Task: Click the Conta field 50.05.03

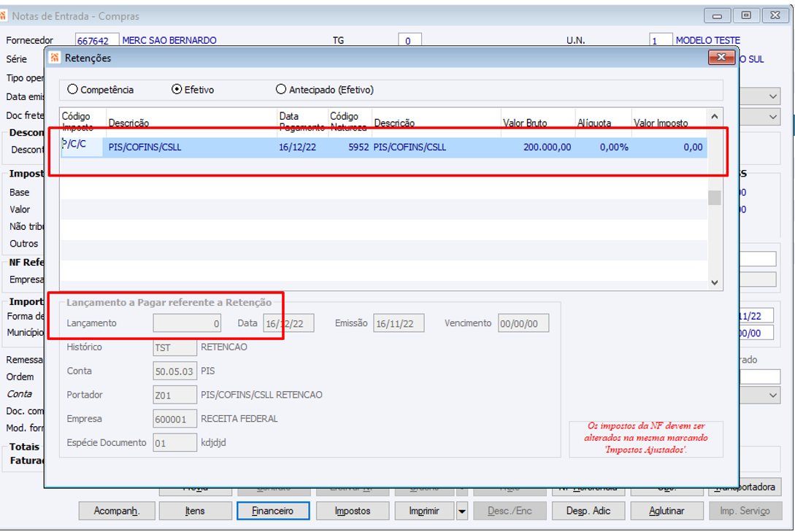Action: point(175,371)
